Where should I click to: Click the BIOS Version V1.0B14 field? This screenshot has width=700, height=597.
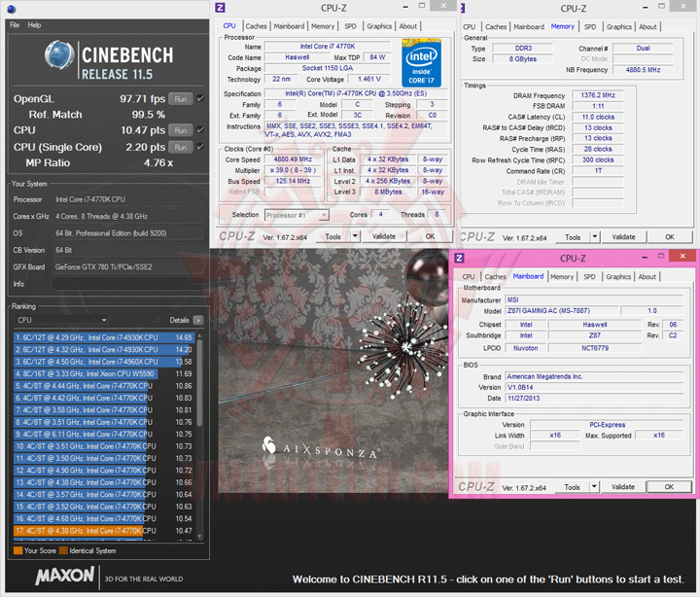click(x=594, y=387)
